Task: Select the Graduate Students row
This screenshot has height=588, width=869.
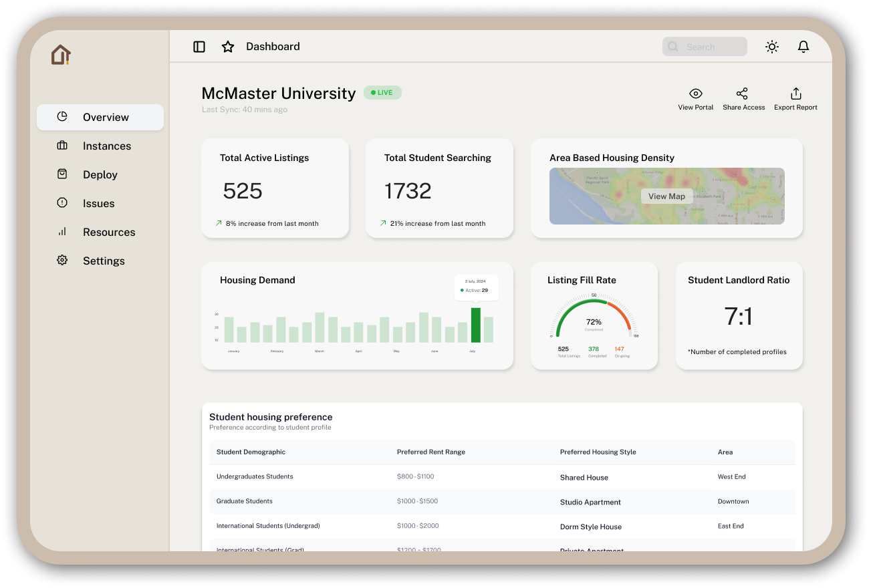Action: point(502,502)
